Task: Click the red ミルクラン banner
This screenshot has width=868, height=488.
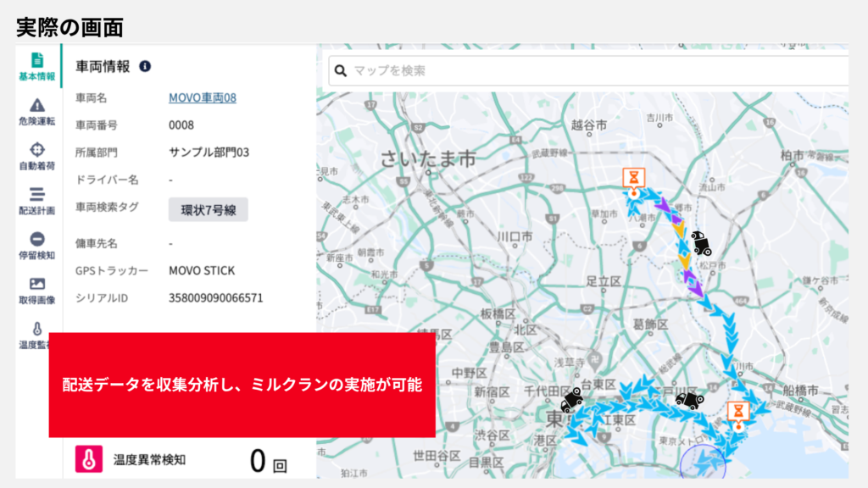Action: tap(242, 385)
